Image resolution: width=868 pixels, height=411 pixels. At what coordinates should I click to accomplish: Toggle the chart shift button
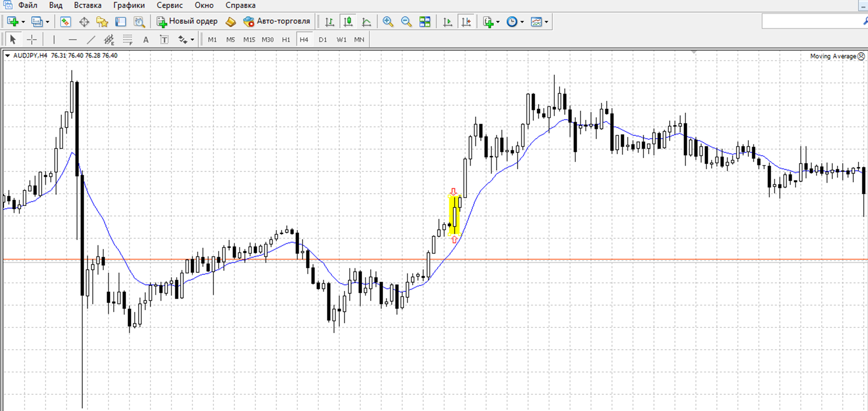tap(466, 22)
